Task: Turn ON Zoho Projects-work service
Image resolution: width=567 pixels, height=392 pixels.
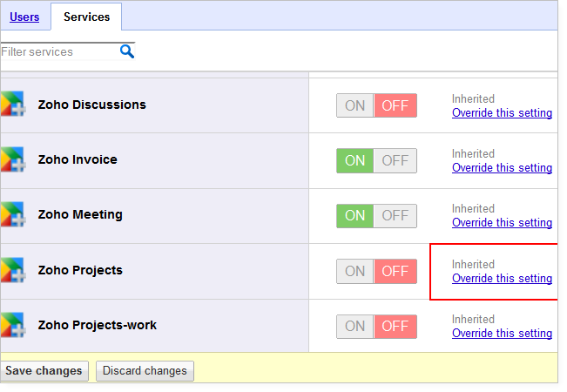Action: coord(354,327)
